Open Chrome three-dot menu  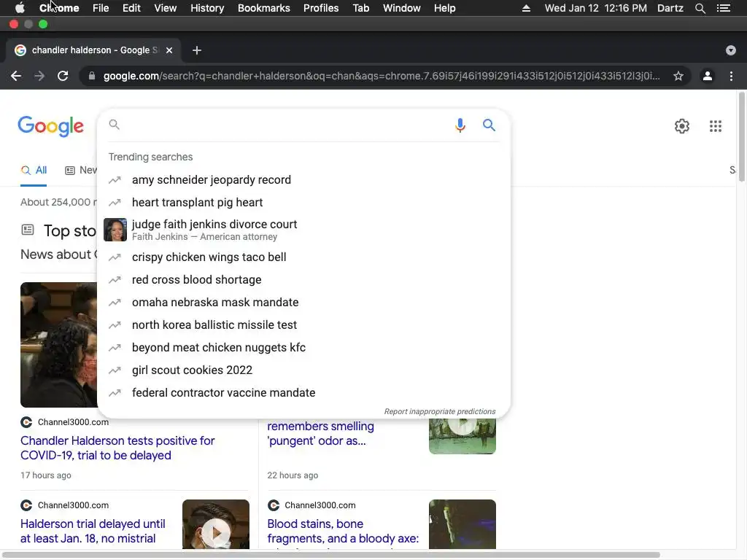731,76
